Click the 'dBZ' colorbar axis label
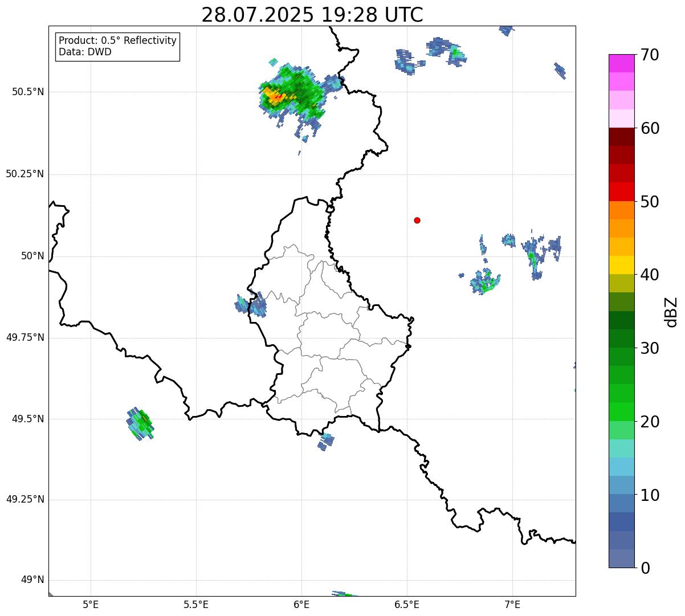This screenshot has width=685, height=616. (x=671, y=311)
